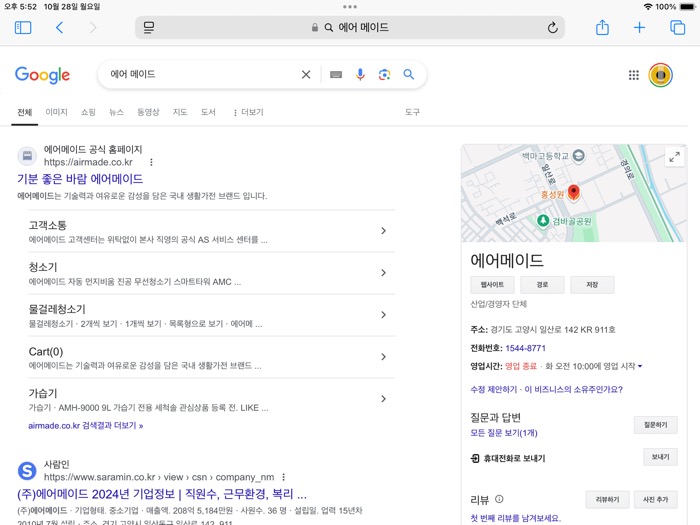
Task: Switch to the 동영상 tab
Action: coord(148,112)
